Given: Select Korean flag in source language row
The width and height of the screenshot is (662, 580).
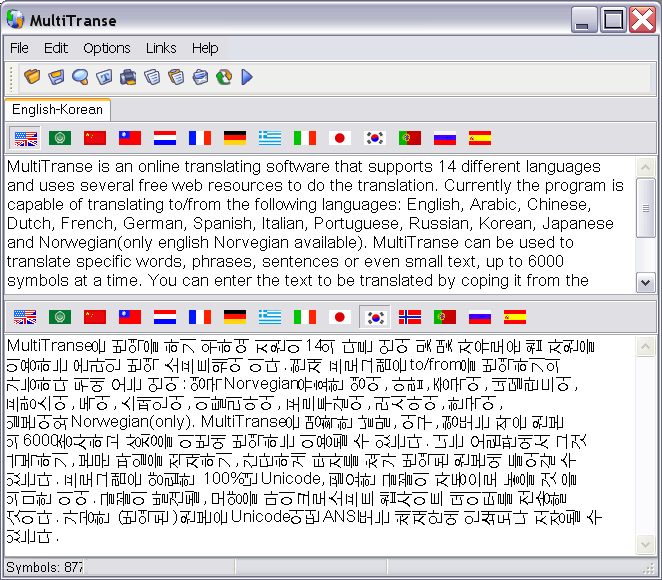Looking at the screenshot, I should [x=375, y=138].
